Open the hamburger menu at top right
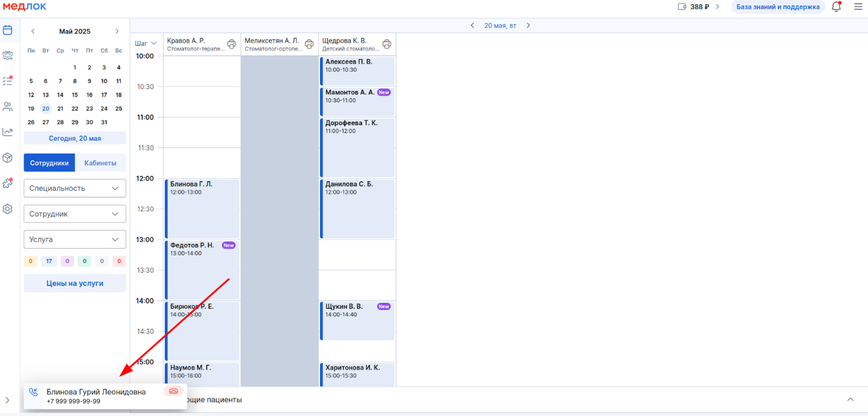This screenshot has height=416, width=868. tap(858, 7)
